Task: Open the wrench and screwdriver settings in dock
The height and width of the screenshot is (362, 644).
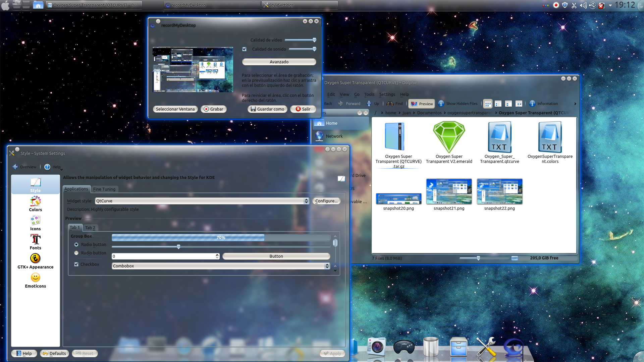Action: tap(486, 347)
